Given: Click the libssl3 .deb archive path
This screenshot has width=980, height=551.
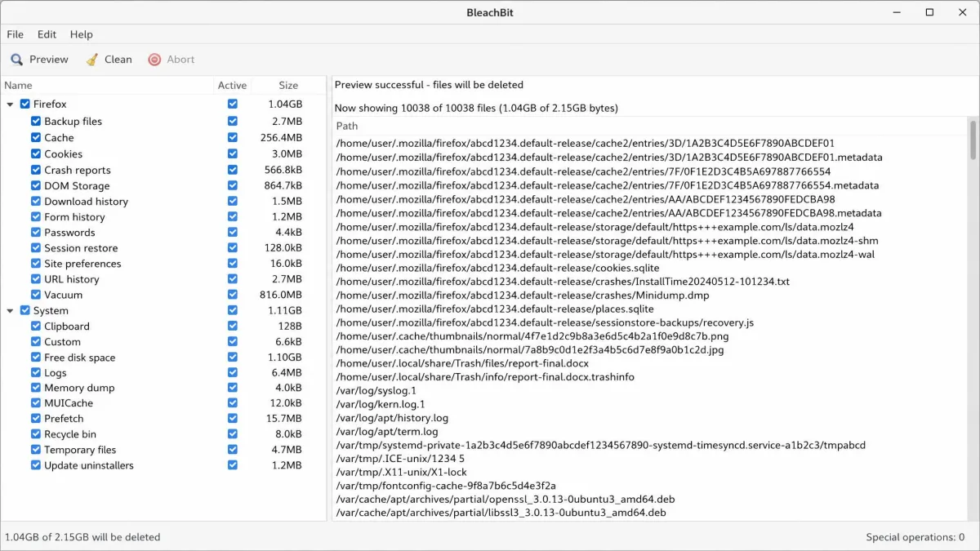Looking at the screenshot, I should click(501, 513).
